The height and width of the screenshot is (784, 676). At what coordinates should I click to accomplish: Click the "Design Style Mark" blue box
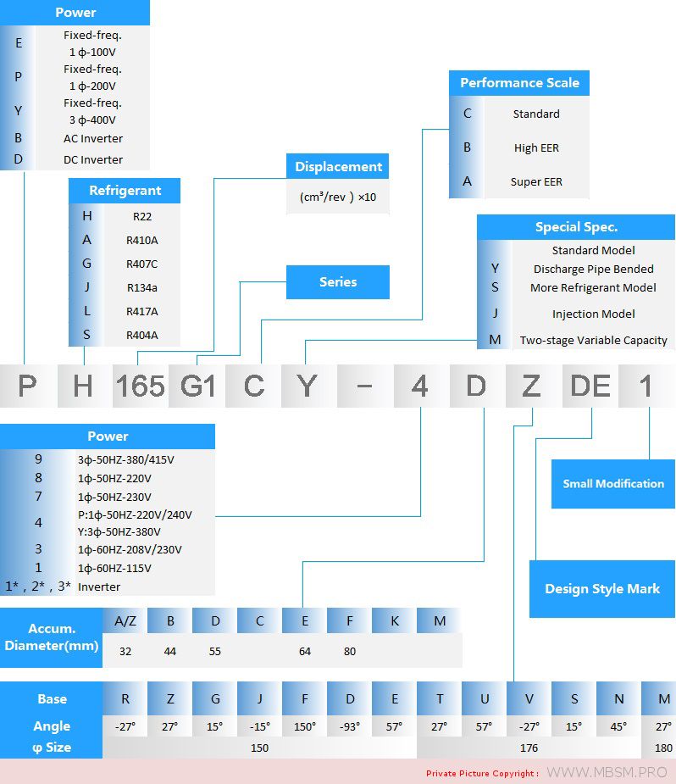[602, 589]
